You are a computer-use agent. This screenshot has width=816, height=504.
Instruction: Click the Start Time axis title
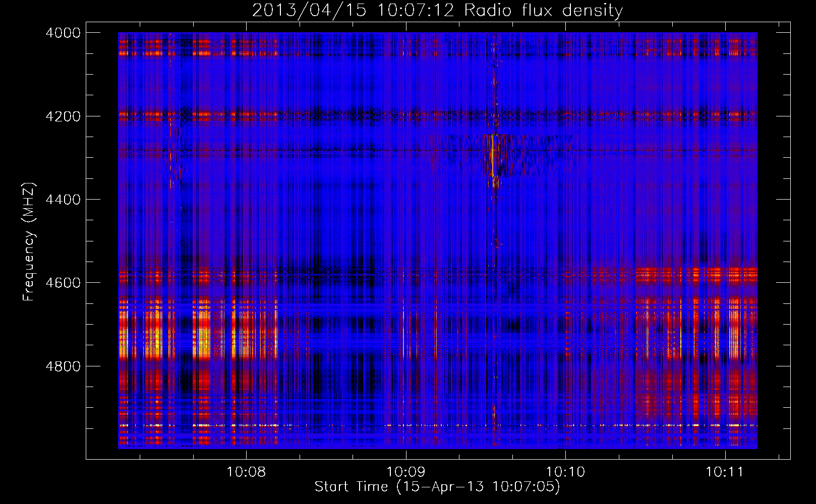point(437,487)
